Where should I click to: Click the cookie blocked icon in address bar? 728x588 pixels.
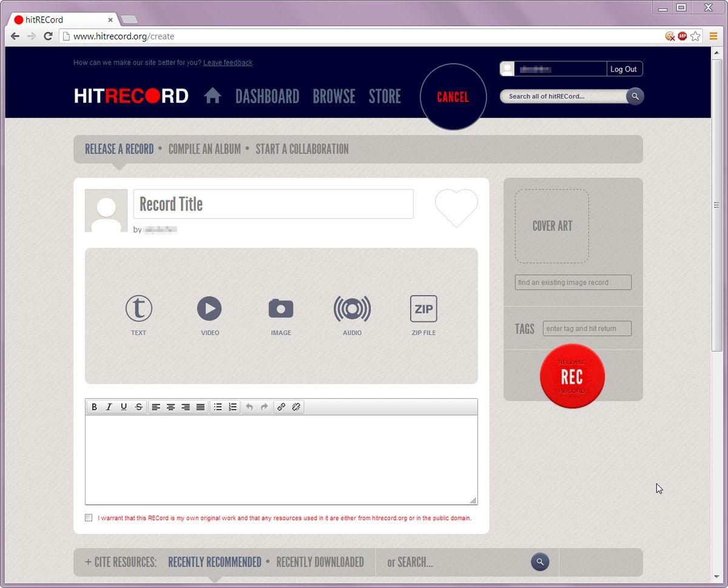(x=670, y=36)
